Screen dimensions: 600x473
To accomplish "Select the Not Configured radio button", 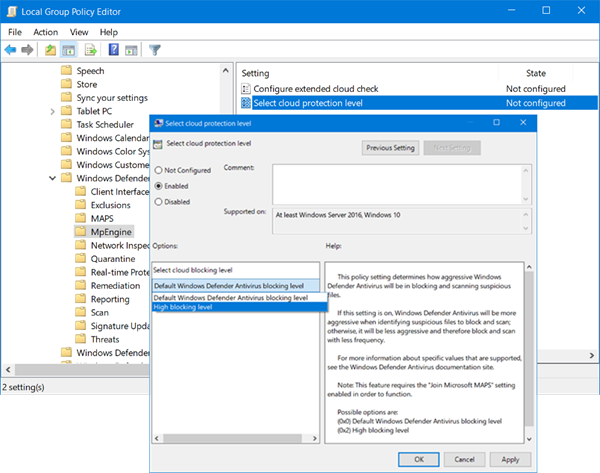I will click(x=158, y=171).
